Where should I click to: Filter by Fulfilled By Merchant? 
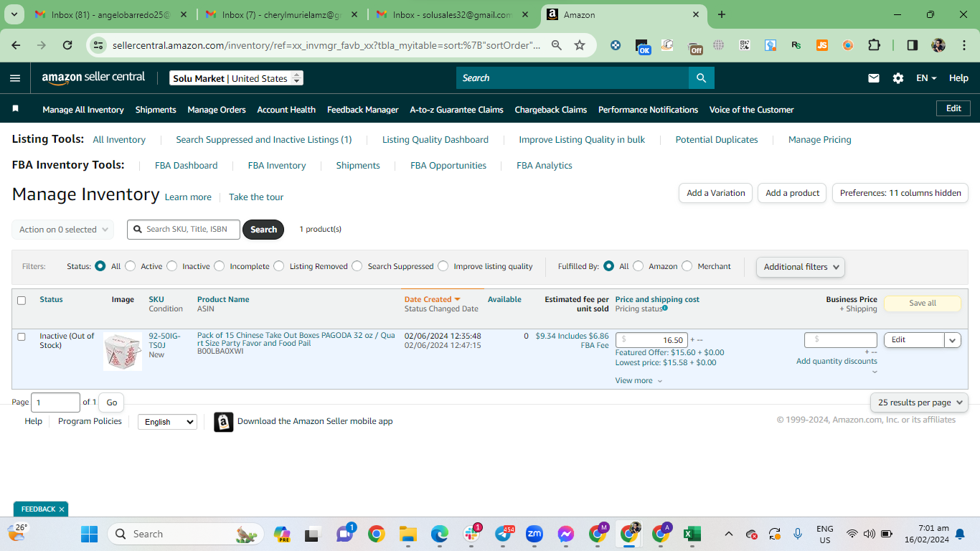[x=687, y=266]
